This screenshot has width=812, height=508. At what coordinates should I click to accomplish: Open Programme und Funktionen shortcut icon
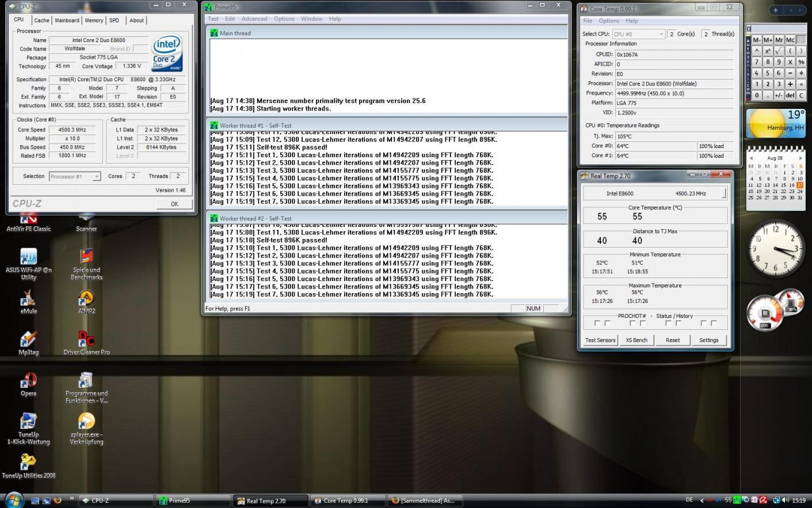(86, 387)
